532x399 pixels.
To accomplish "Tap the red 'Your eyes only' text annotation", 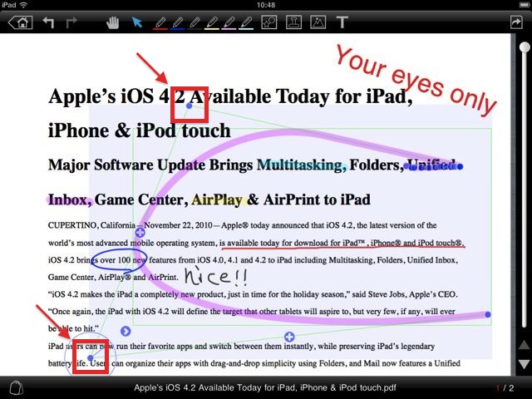I will [x=416, y=81].
